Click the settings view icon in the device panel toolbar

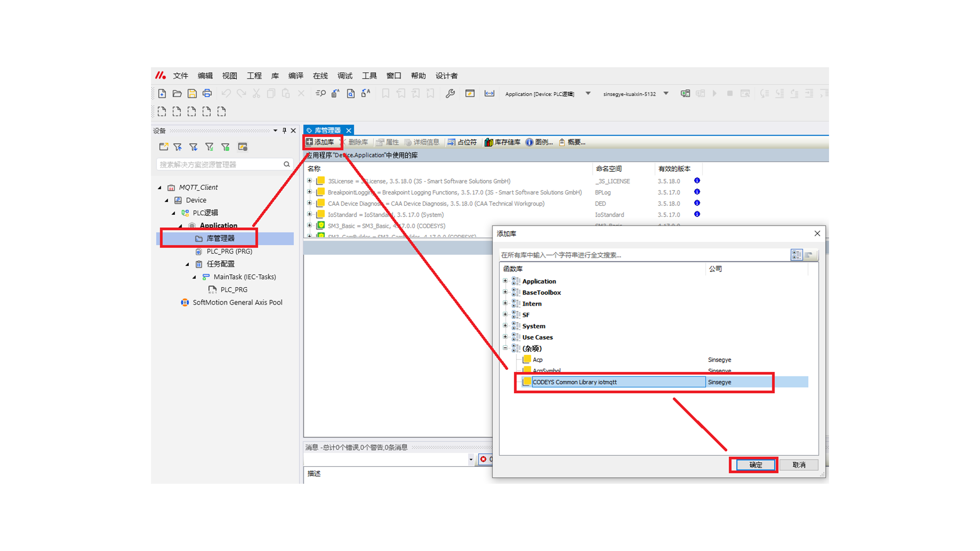[243, 147]
